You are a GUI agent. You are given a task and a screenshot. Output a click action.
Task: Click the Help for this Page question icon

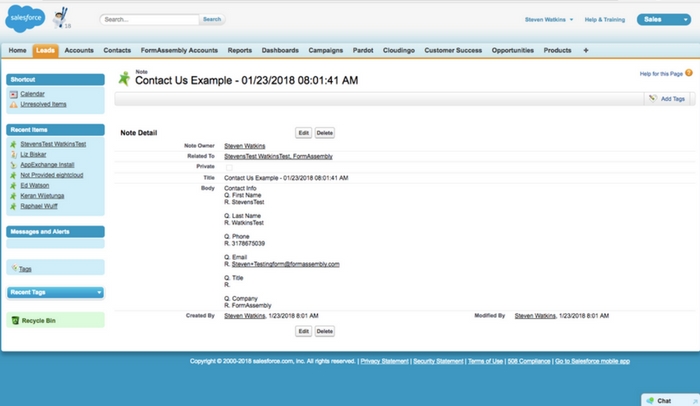(689, 73)
